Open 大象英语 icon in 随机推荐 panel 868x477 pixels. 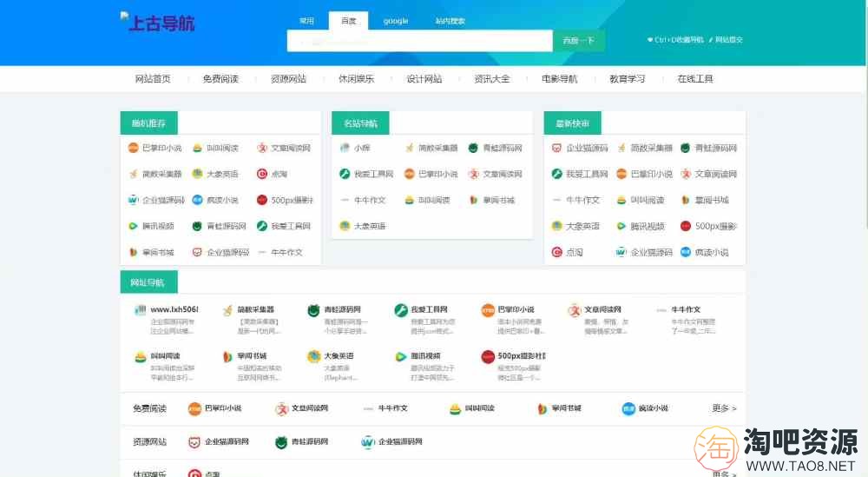197,174
